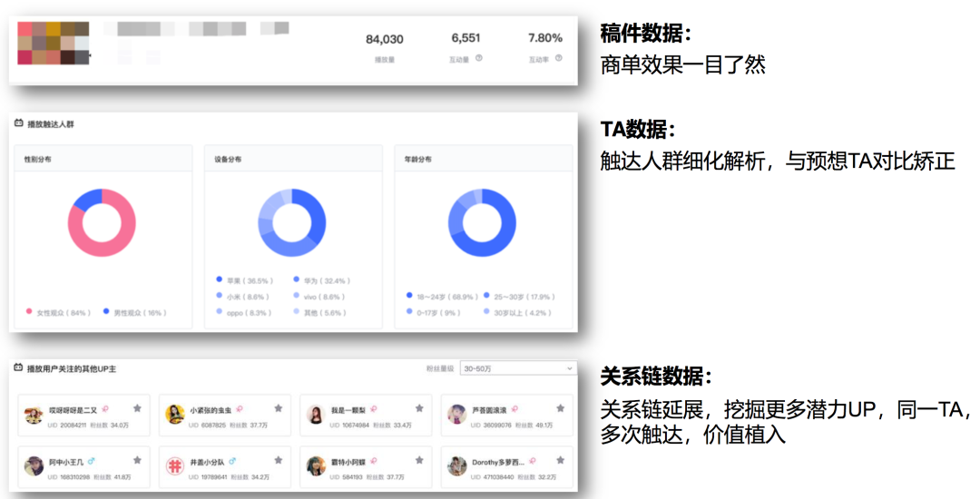Viewport: 980px width, 499px height.
Task: Star the UP 哎呀呀呀是二叉
Action: tap(138, 408)
